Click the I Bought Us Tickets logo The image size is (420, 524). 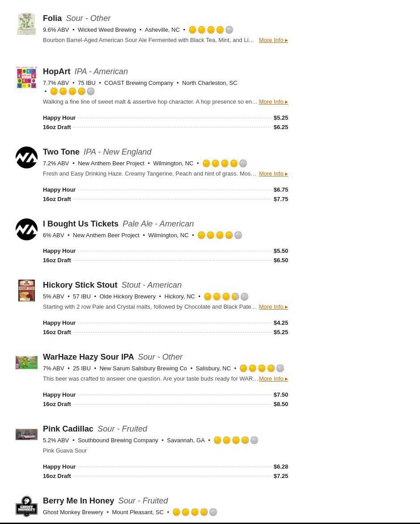pos(26,230)
